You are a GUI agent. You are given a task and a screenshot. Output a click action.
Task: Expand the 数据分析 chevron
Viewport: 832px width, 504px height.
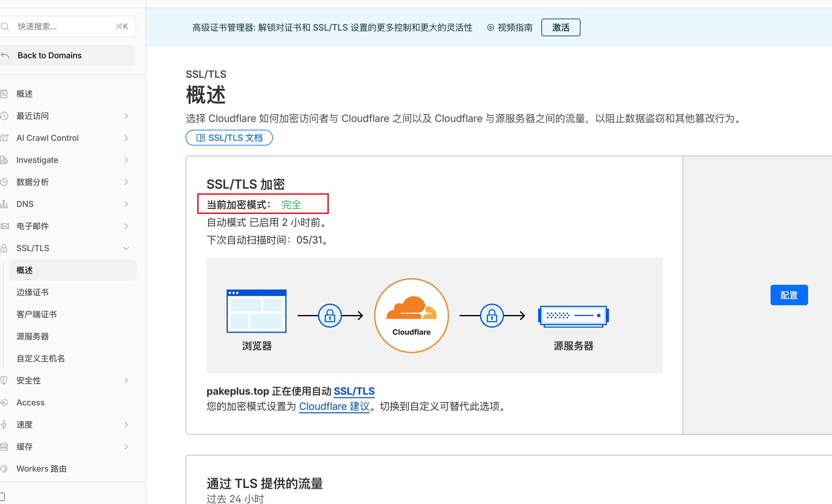coord(126,182)
